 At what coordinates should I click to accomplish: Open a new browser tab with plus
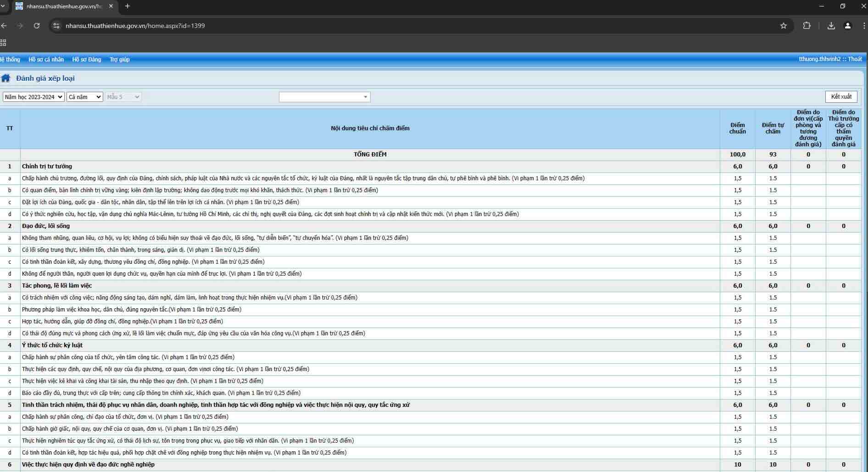tap(128, 6)
